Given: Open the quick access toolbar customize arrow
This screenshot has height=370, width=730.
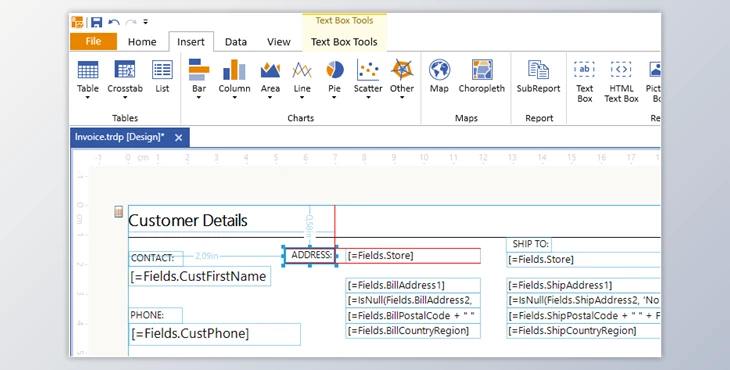Looking at the screenshot, I should [x=145, y=22].
